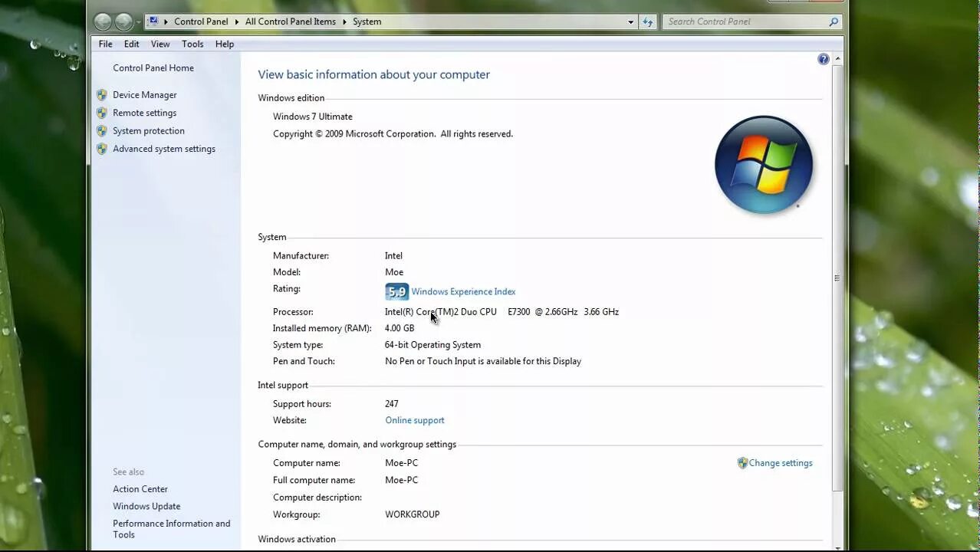Click shield icon next to Device Manager
Screen dimensions: 980x552
pyautogui.click(x=102, y=95)
